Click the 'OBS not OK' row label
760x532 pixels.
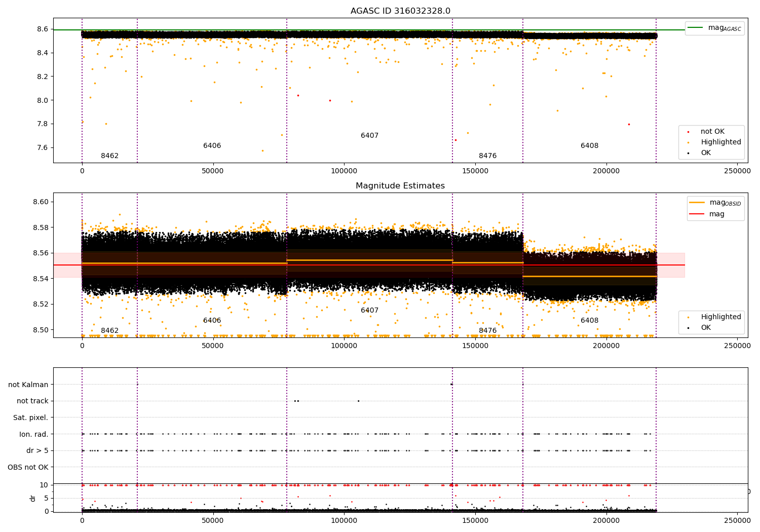click(28, 467)
